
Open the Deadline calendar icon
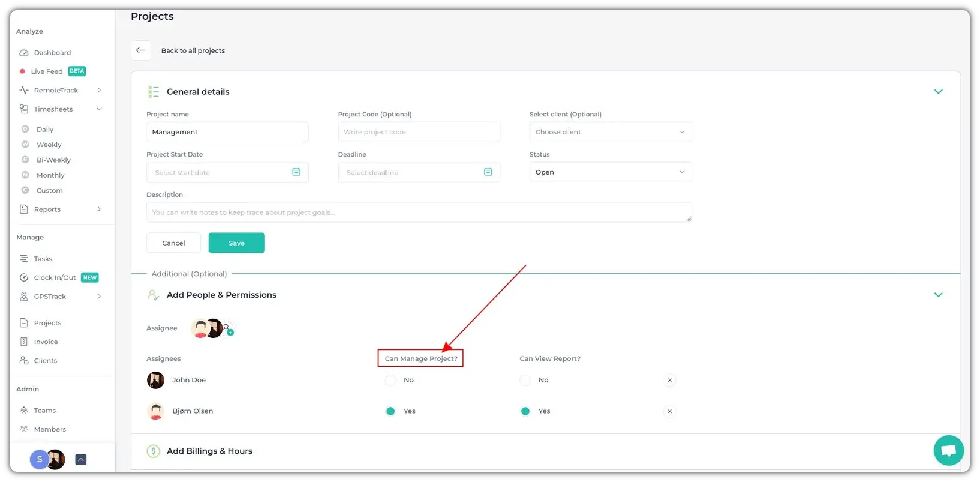(x=488, y=172)
